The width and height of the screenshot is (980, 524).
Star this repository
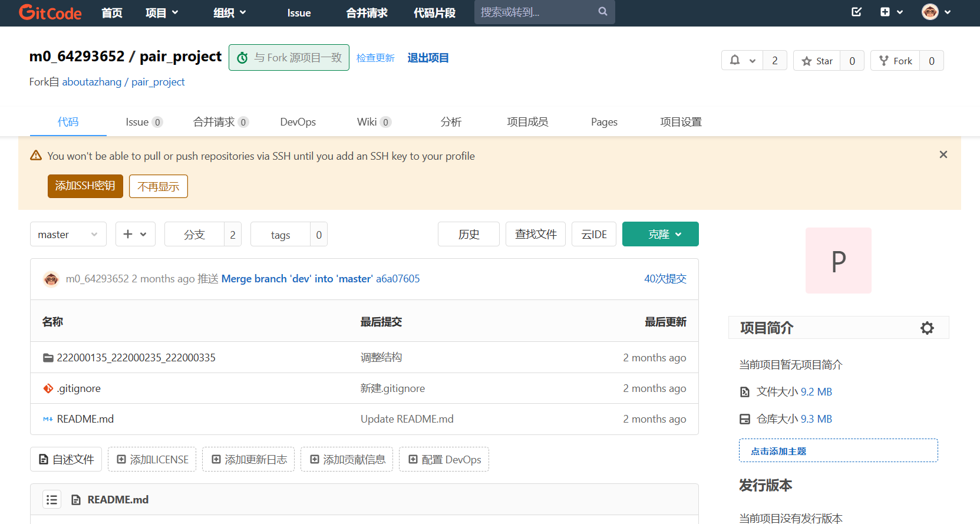[x=817, y=61]
